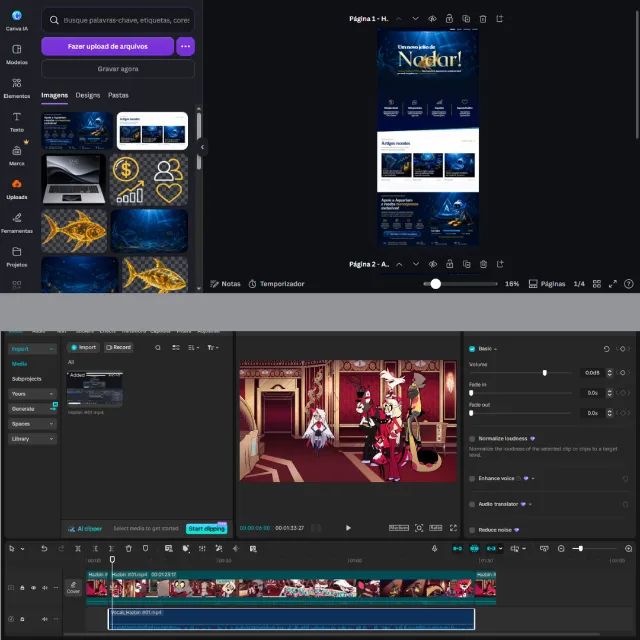Duplicate Página 1 using the copy icon

click(466, 19)
